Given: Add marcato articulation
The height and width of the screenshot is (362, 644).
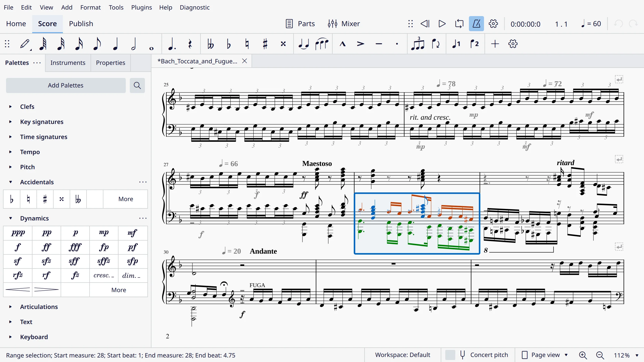Looking at the screenshot, I should click(342, 44).
